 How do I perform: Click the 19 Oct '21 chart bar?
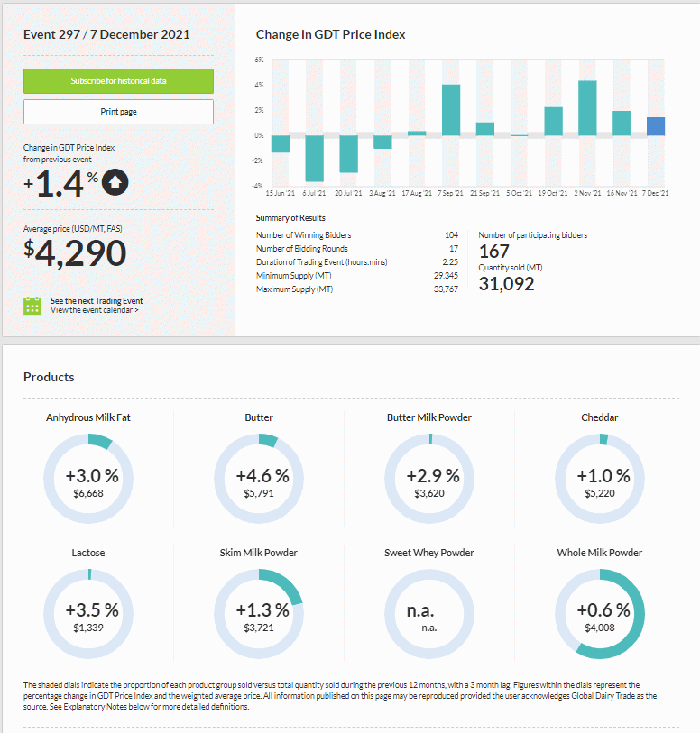coord(554,122)
